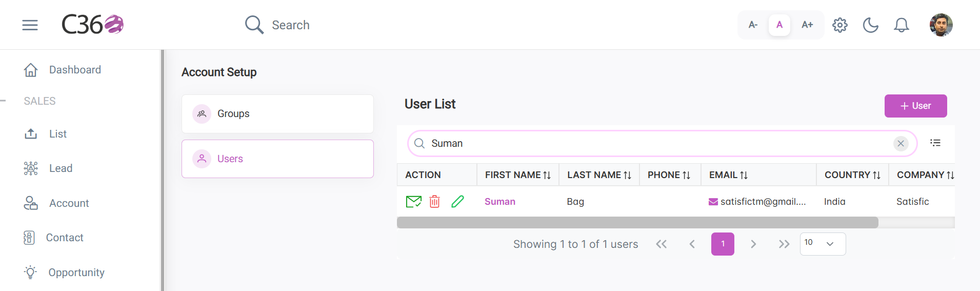Click the global Search text field

(x=290, y=25)
